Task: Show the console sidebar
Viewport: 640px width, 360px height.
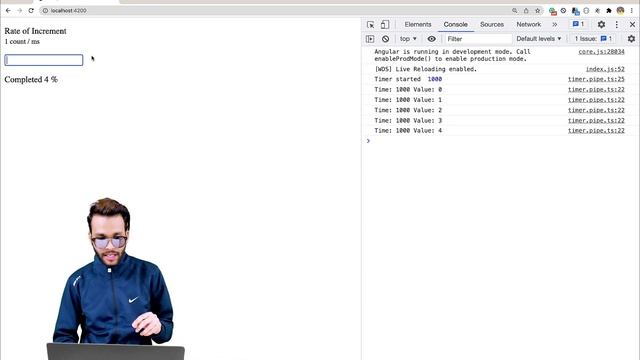Action: [x=370, y=39]
